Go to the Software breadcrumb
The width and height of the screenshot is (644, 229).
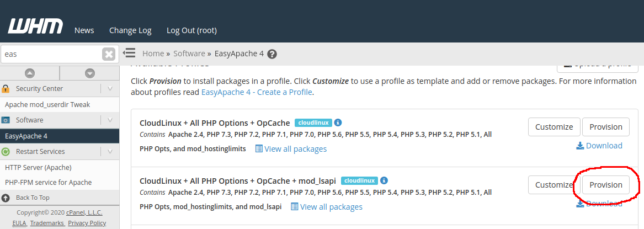coord(189,54)
